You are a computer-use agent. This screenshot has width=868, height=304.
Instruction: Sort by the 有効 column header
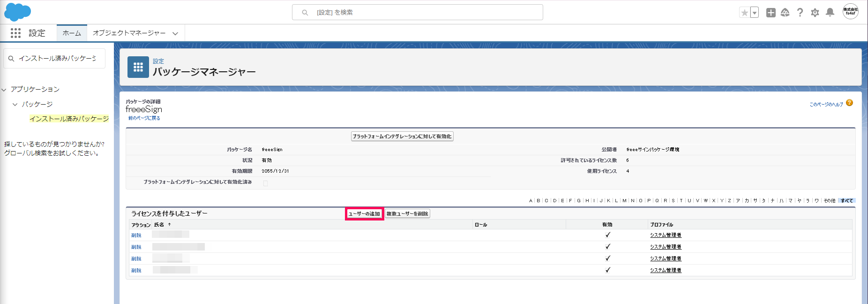607,225
